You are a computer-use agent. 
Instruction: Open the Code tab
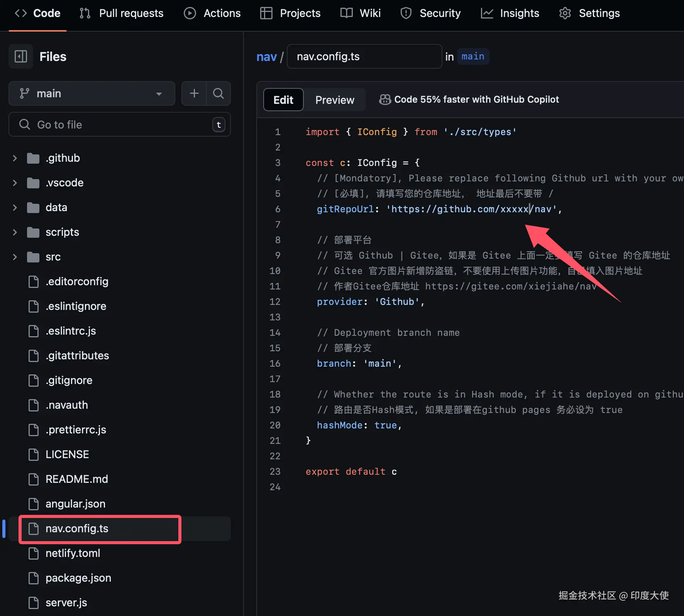[x=37, y=13]
